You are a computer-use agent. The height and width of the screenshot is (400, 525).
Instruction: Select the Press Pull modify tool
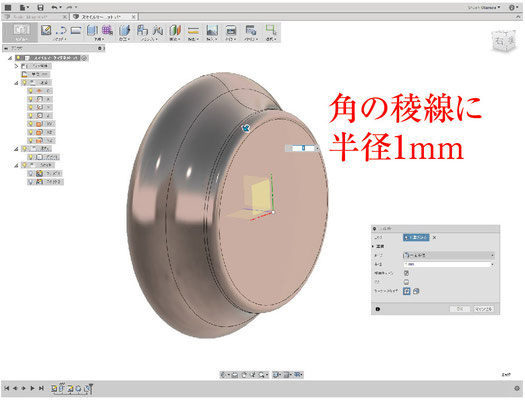(x=125, y=30)
